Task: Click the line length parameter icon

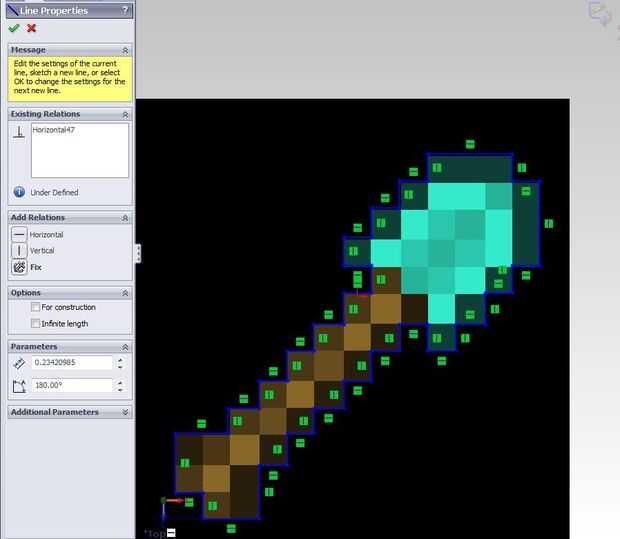Action: pyautogui.click(x=19, y=363)
